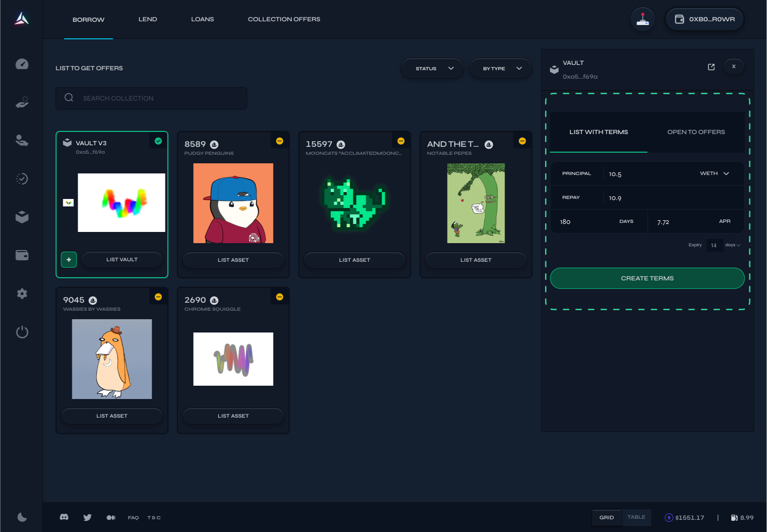Viewport: 767px width, 532px height.
Task: Open the expiry days unit dropdown
Action: coord(732,245)
